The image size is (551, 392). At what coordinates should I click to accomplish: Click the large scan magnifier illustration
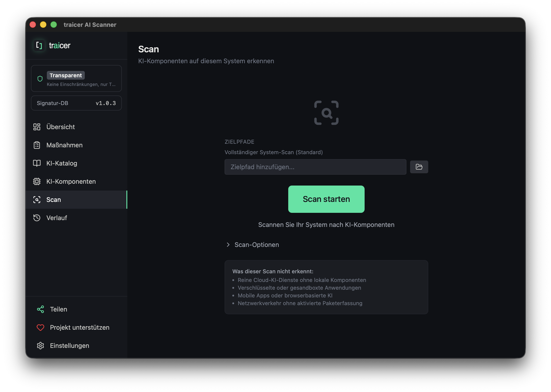coord(326,113)
